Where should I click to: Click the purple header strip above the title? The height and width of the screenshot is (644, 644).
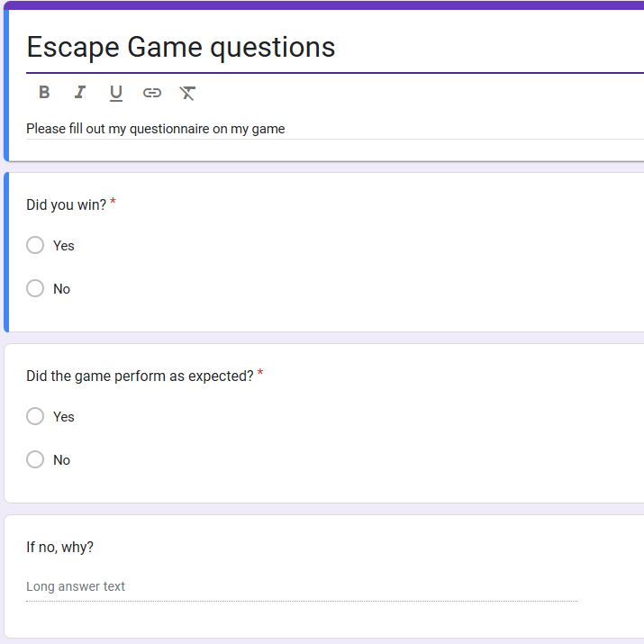pyautogui.click(x=324, y=5)
